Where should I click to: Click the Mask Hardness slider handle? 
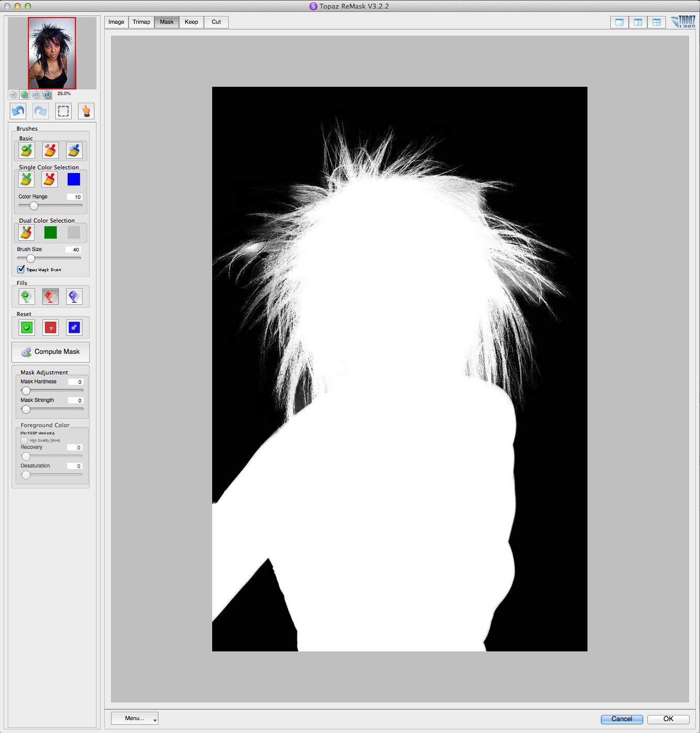click(26, 391)
